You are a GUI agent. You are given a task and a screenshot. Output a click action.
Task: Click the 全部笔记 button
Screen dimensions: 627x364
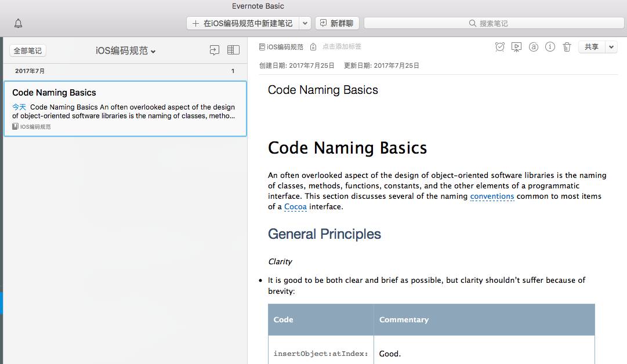(27, 51)
